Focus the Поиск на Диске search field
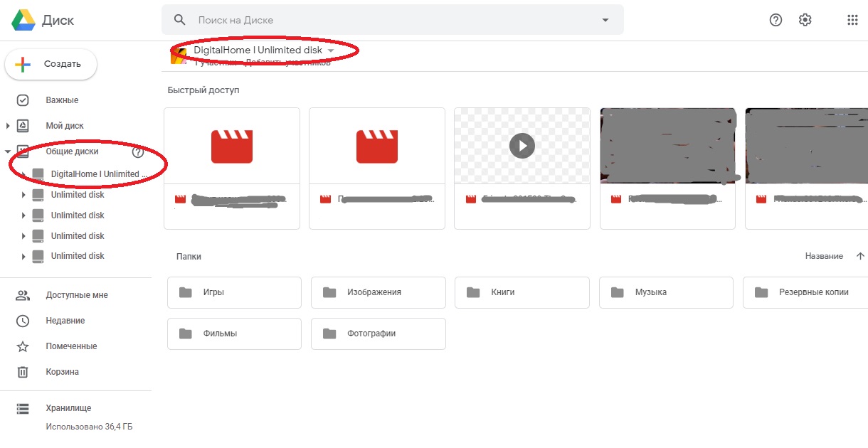The image size is (868, 448). pos(393,20)
